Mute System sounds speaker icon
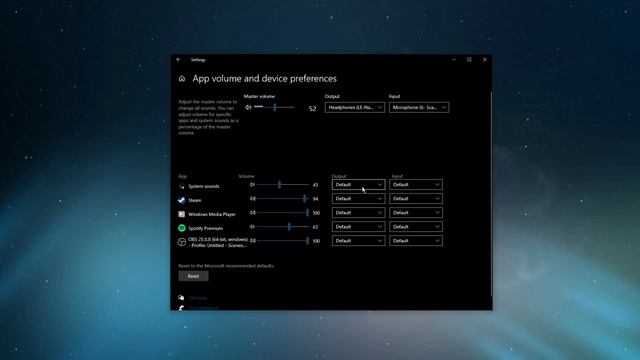640x360 pixels. pyautogui.click(x=253, y=185)
